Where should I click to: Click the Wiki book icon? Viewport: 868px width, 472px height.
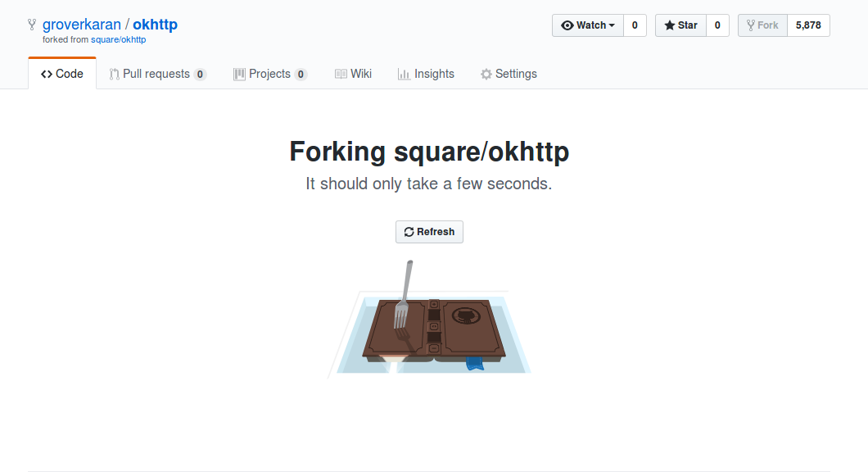click(339, 74)
